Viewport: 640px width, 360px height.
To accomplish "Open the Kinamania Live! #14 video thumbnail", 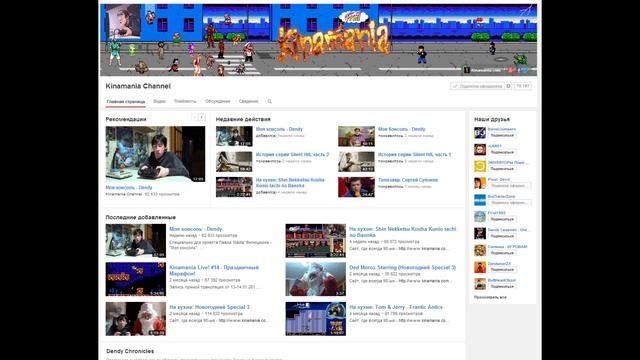I will click(x=136, y=279).
